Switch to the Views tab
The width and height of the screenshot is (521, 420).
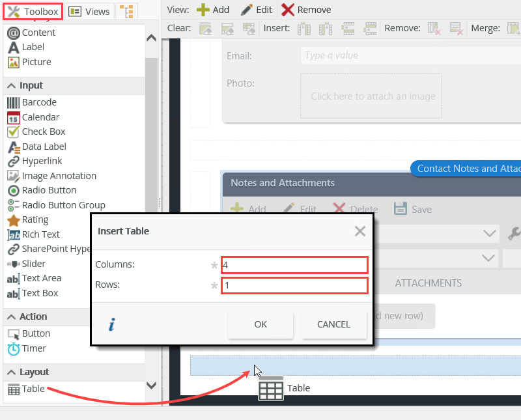(x=89, y=11)
